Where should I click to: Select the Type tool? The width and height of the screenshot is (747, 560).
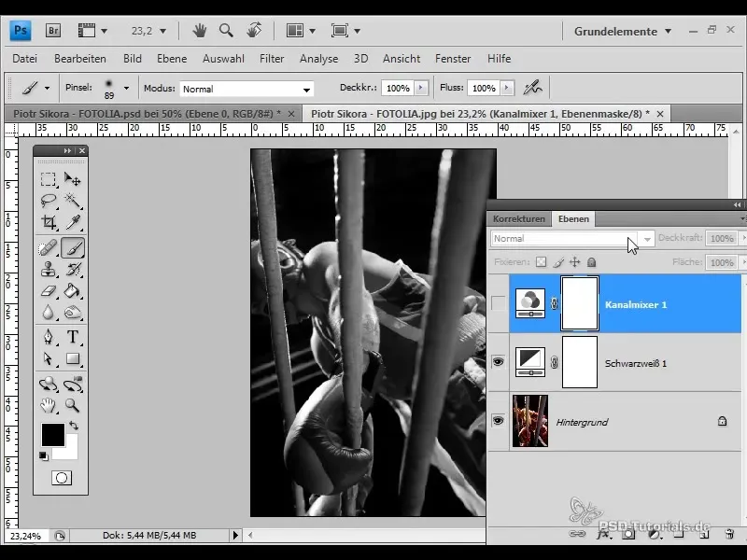(x=73, y=337)
